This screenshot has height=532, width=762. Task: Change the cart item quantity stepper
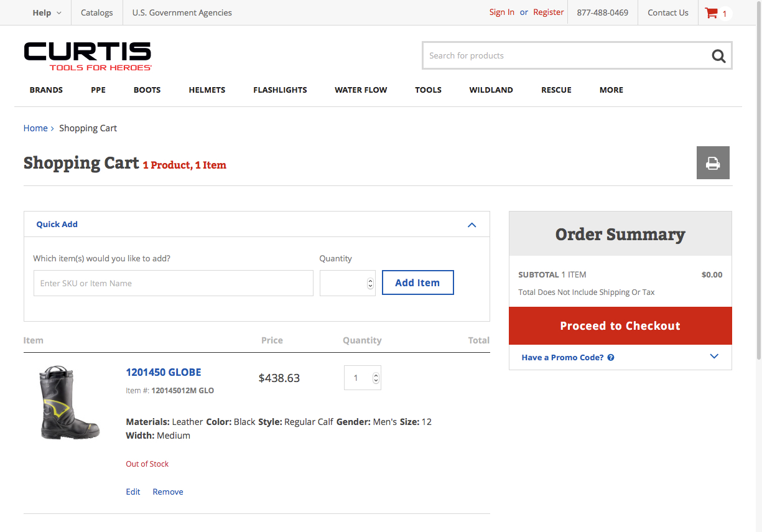click(x=376, y=378)
